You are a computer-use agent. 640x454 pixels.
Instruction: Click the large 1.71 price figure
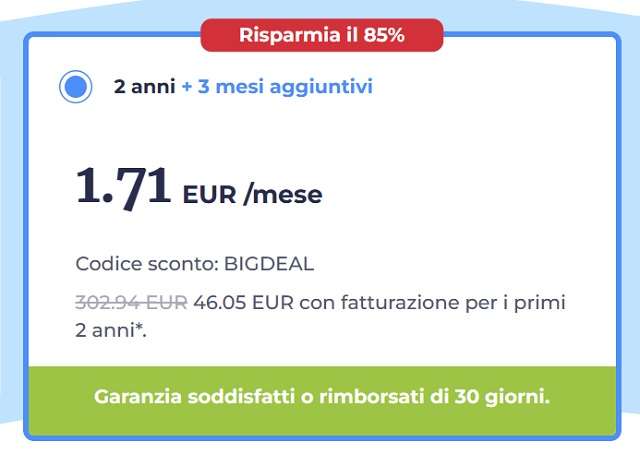[124, 187]
